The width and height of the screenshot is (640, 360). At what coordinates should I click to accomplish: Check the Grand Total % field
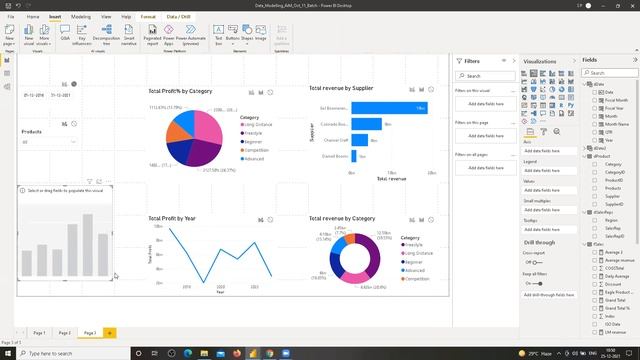click(595, 308)
